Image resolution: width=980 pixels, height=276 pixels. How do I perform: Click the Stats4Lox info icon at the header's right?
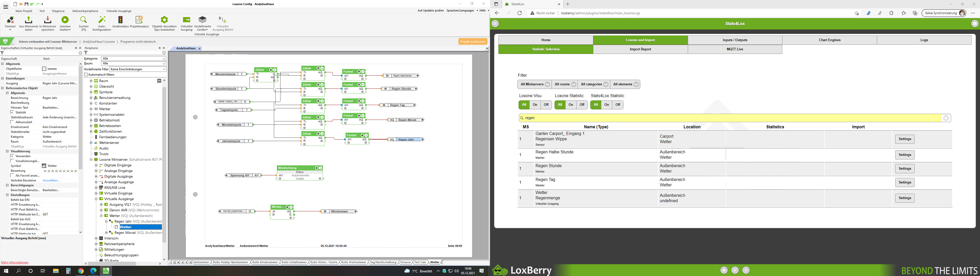pos(975,24)
